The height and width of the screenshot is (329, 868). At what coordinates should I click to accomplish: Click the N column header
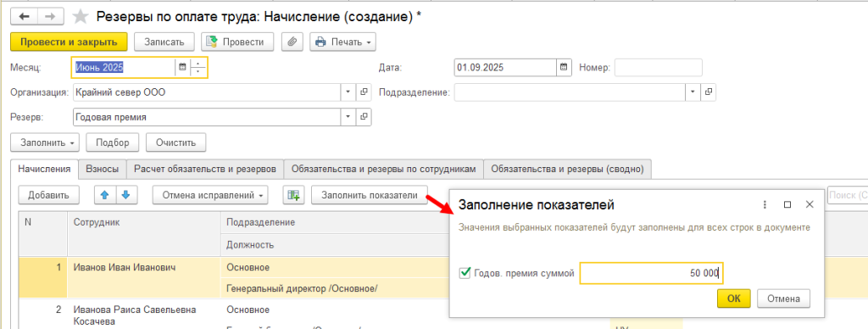[x=43, y=233]
